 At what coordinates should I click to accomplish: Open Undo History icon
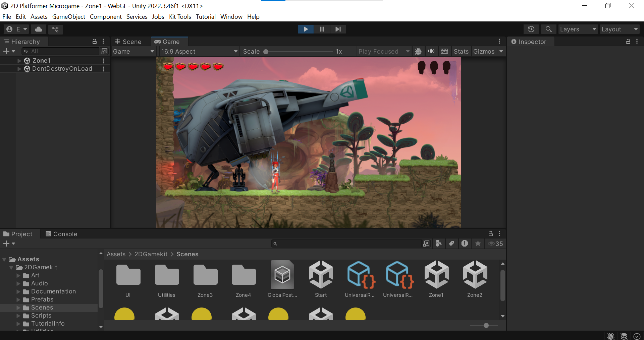click(x=531, y=29)
